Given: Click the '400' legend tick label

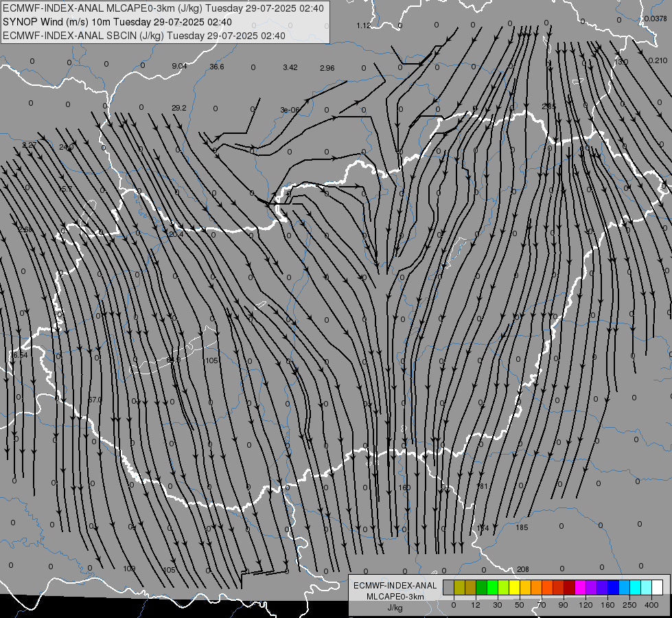Looking at the screenshot, I should (651, 605).
